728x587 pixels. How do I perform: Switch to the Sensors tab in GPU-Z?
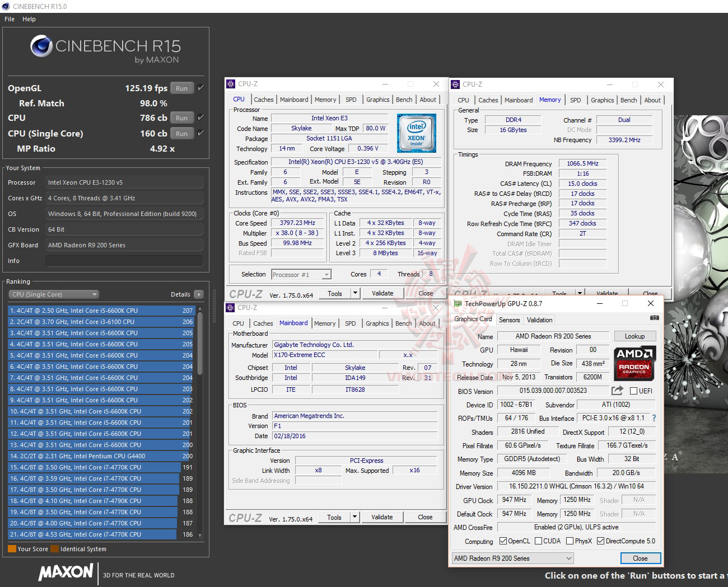[510, 320]
